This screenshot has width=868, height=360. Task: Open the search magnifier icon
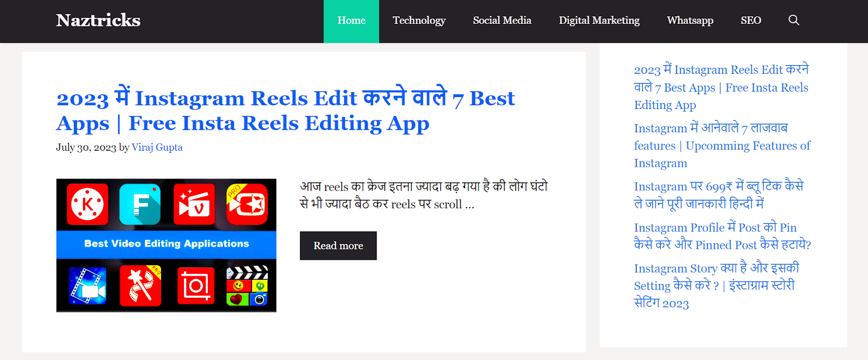(794, 20)
